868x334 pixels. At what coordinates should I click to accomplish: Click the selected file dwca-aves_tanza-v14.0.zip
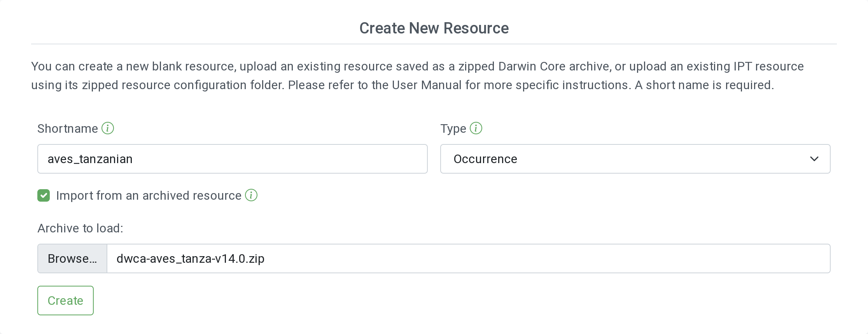(191, 258)
